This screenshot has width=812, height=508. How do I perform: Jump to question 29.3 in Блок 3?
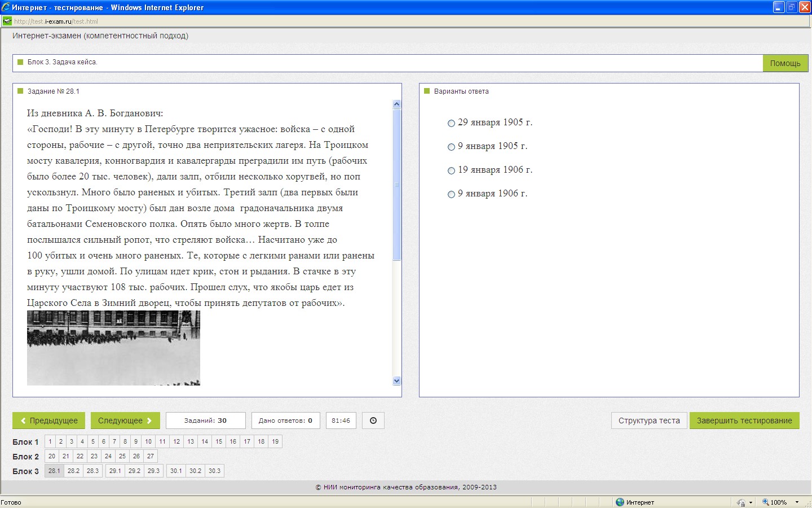153,471
